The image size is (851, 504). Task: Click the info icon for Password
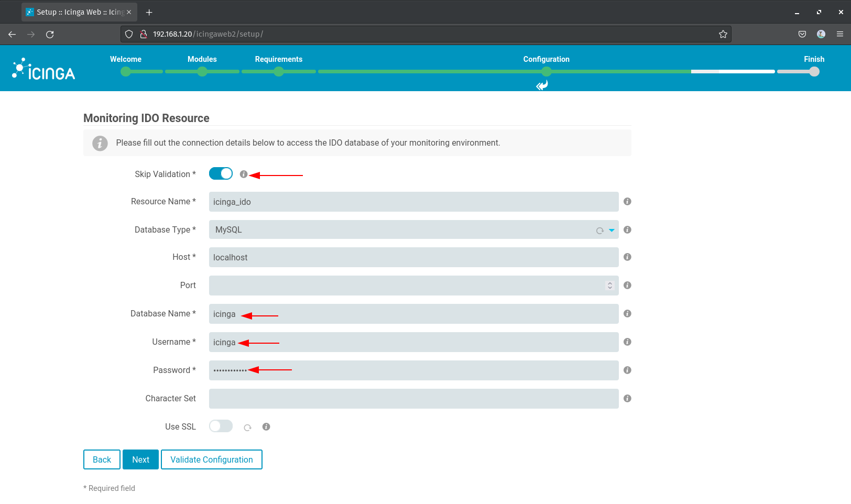627,370
